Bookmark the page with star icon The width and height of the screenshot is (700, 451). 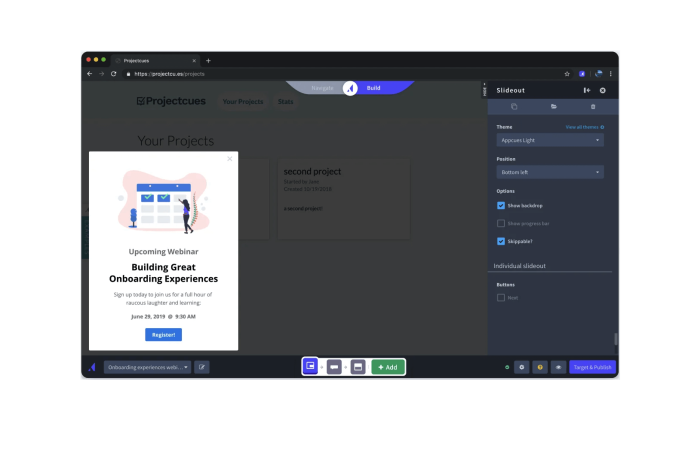coord(567,74)
